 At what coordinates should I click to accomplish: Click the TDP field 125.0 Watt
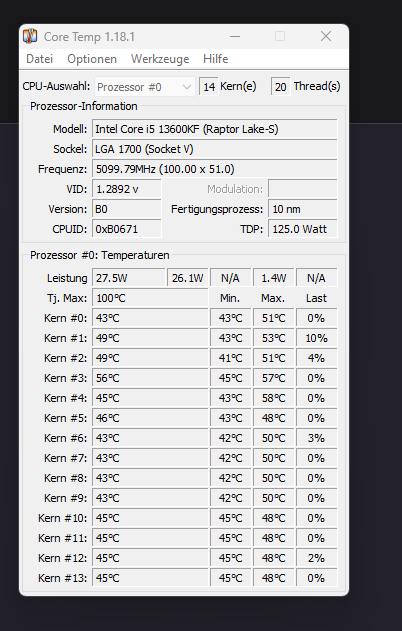click(x=303, y=229)
